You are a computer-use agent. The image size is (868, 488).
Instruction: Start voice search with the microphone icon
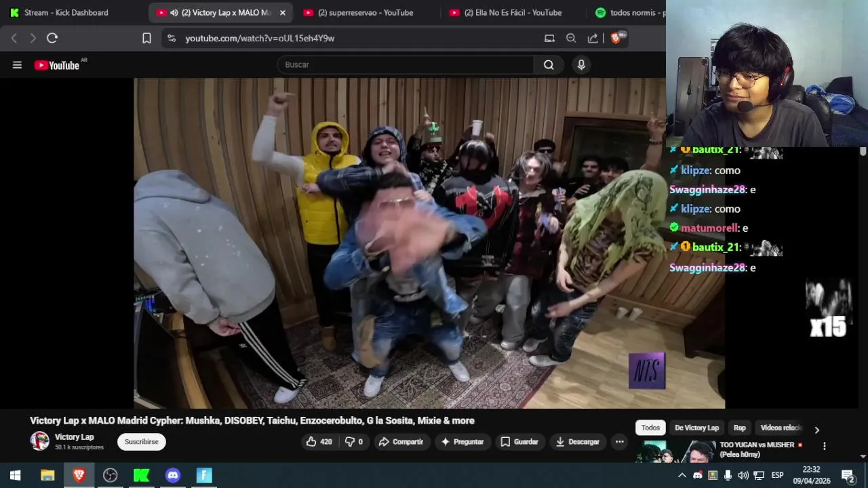[x=581, y=65]
